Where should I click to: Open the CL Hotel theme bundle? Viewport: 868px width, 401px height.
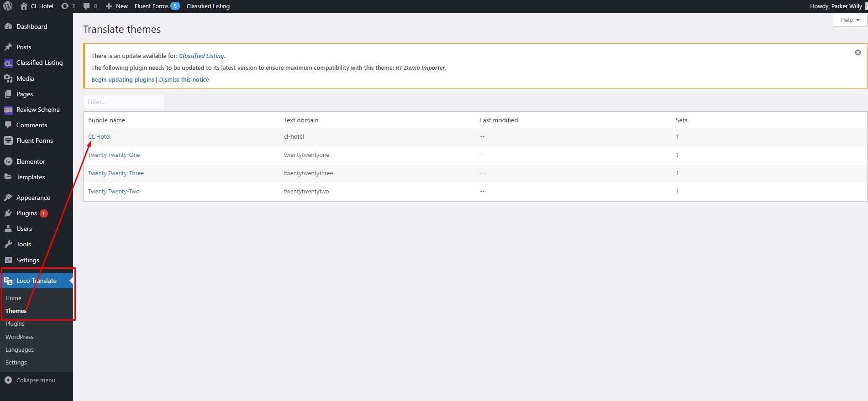click(99, 136)
